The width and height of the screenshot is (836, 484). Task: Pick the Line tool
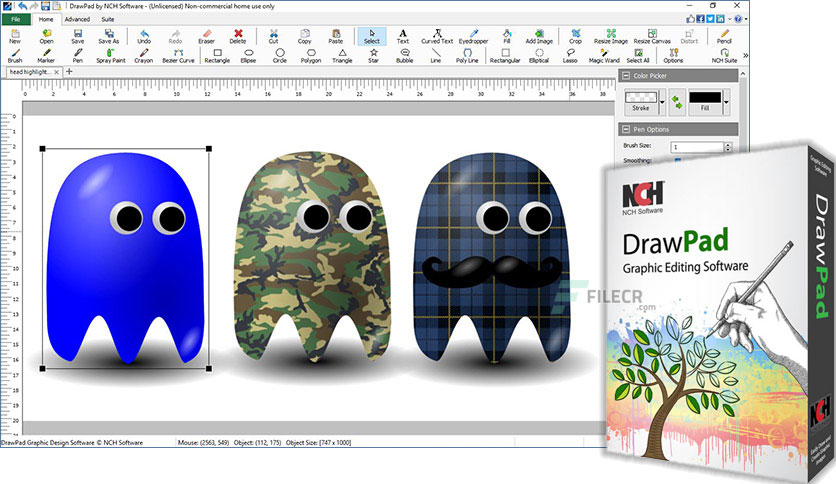(436, 56)
